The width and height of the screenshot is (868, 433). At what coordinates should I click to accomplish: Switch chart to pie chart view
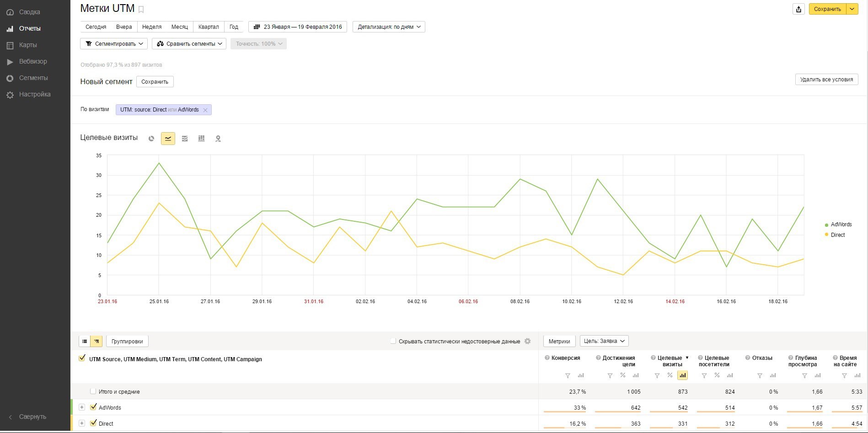151,139
